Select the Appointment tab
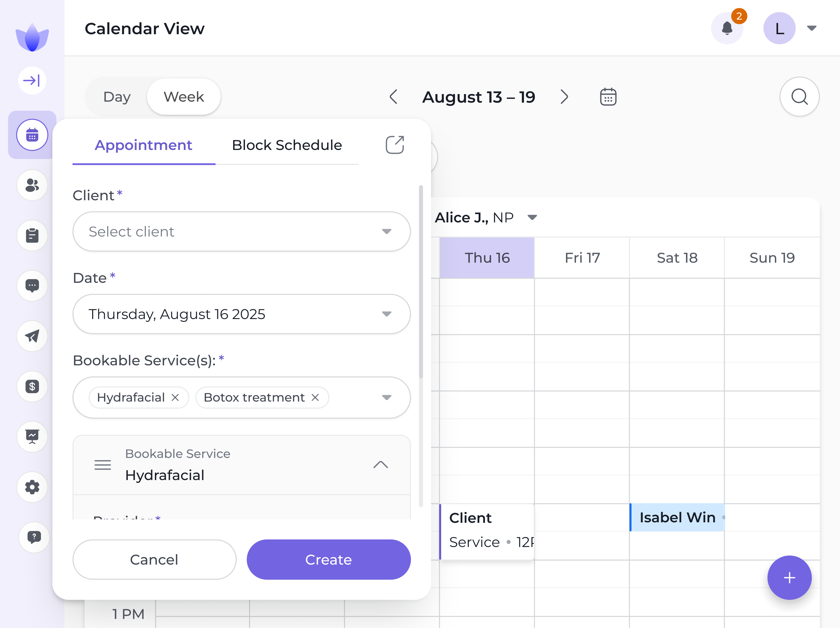Viewport: 840px width, 628px height. click(144, 145)
